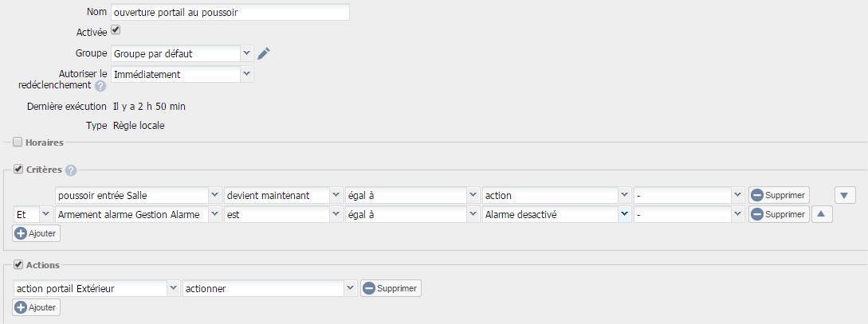Open the Alarme desactivé value dropdown

click(556, 214)
